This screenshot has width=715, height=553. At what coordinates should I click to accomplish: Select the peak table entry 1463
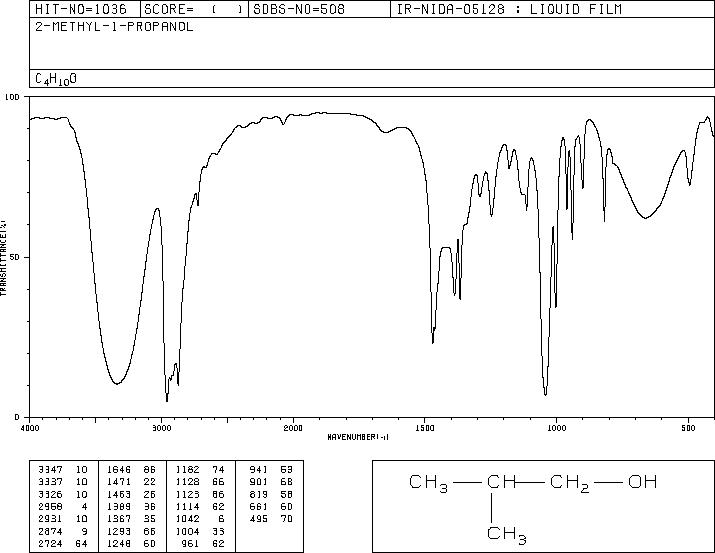tap(119, 494)
